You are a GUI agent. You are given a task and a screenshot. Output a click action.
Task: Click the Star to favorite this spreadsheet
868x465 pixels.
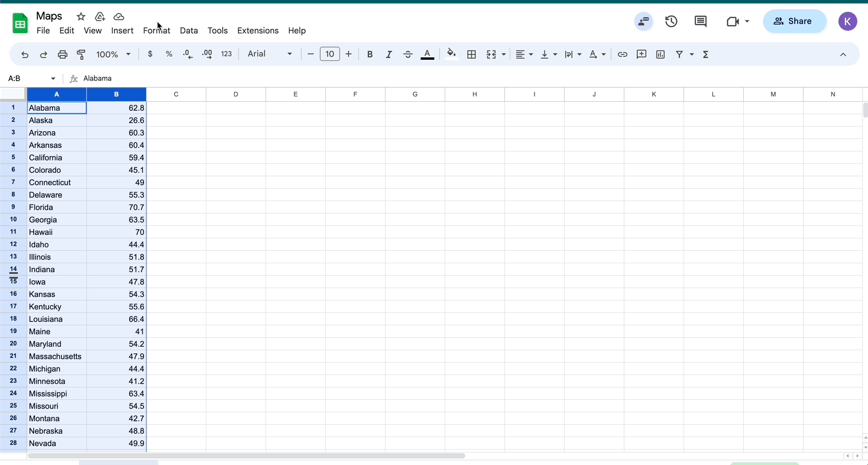(x=80, y=16)
